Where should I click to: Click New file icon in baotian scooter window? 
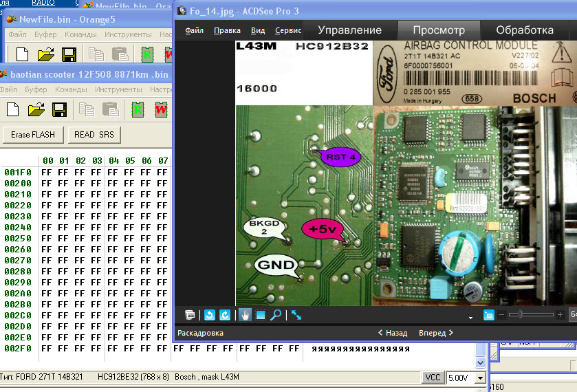[x=12, y=109]
